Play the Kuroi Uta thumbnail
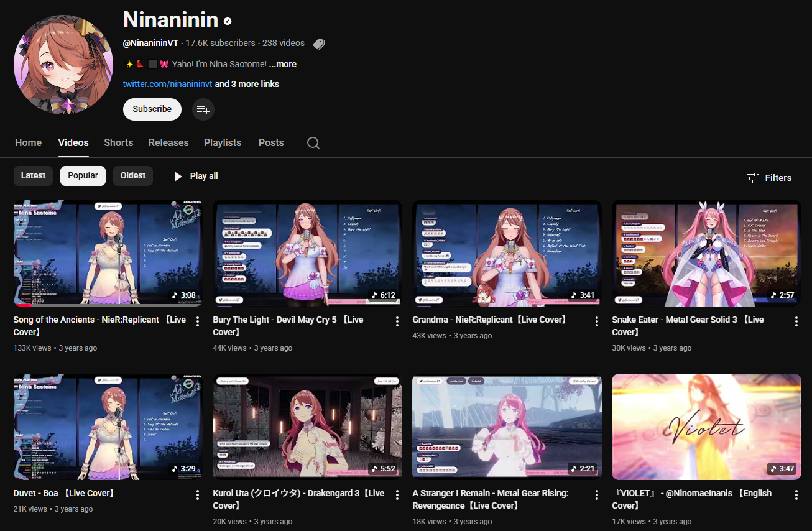812x531 pixels. pyautogui.click(x=307, y=427)
